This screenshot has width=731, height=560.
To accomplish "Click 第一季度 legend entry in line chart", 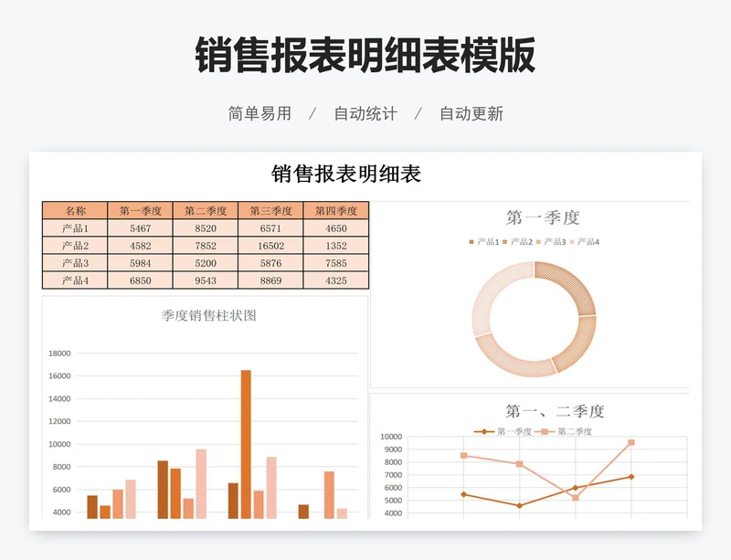I will [x=503, y=431].
